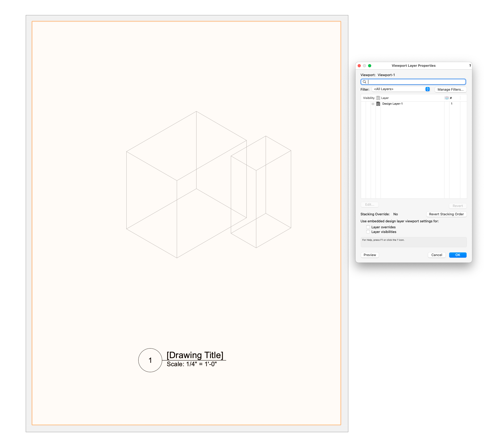Click the document icon beside Design Layer-1

click(378, 104)
